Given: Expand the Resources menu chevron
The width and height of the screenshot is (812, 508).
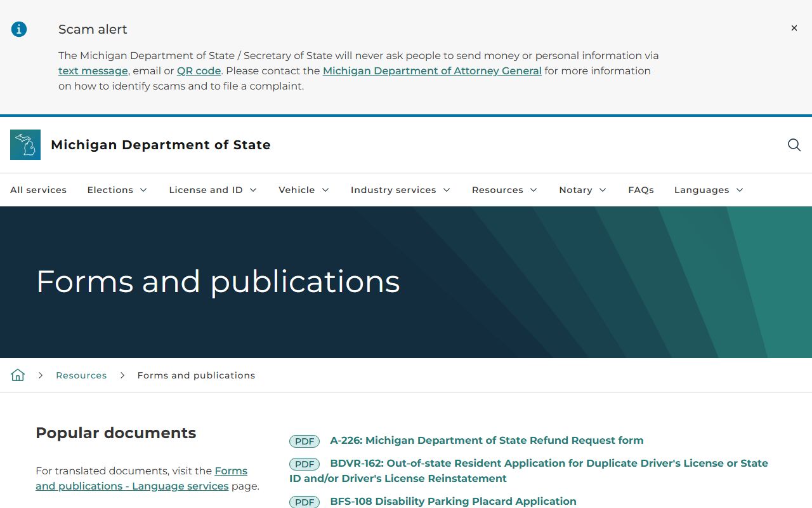Looking at the screenshot, I should (x=534, y=190).
